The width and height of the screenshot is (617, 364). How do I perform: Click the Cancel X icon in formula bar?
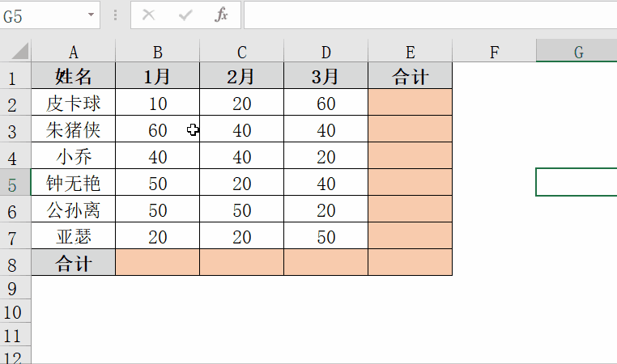click(x=148, y=15)
